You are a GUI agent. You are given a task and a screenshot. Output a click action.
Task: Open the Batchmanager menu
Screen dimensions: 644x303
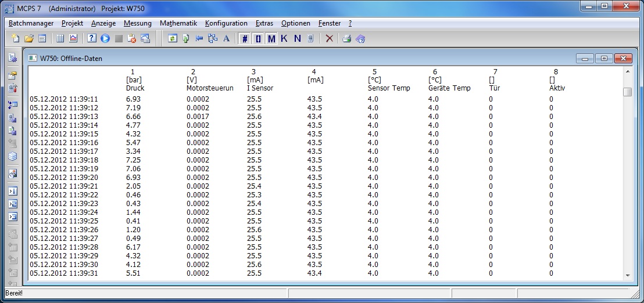coord(31,23)
